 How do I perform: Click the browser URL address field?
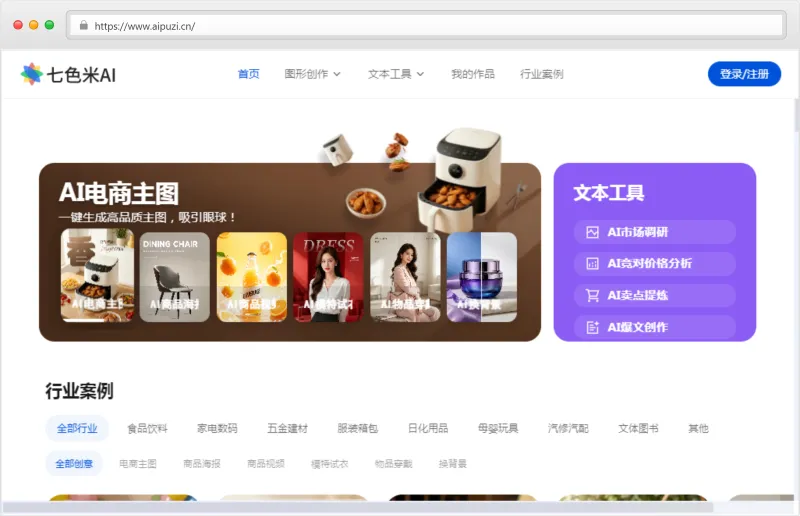(426, 25)
